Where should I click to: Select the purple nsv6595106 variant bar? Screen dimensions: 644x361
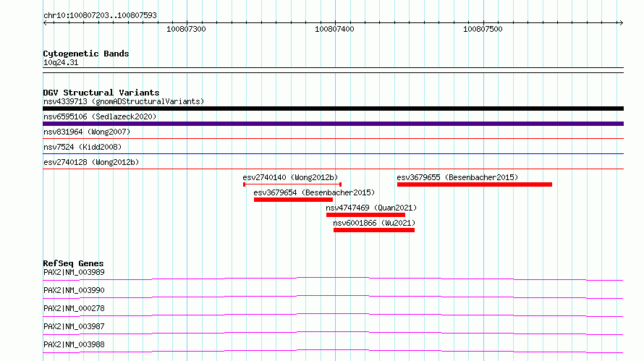click(333, 124)
